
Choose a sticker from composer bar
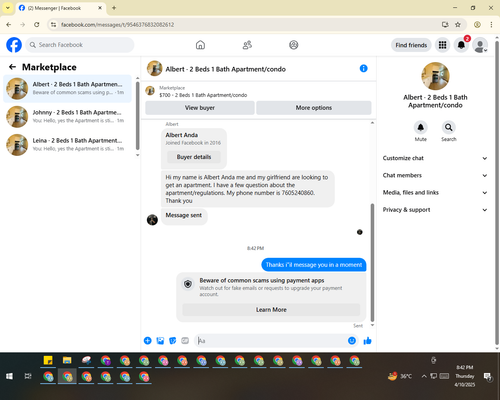173,340
